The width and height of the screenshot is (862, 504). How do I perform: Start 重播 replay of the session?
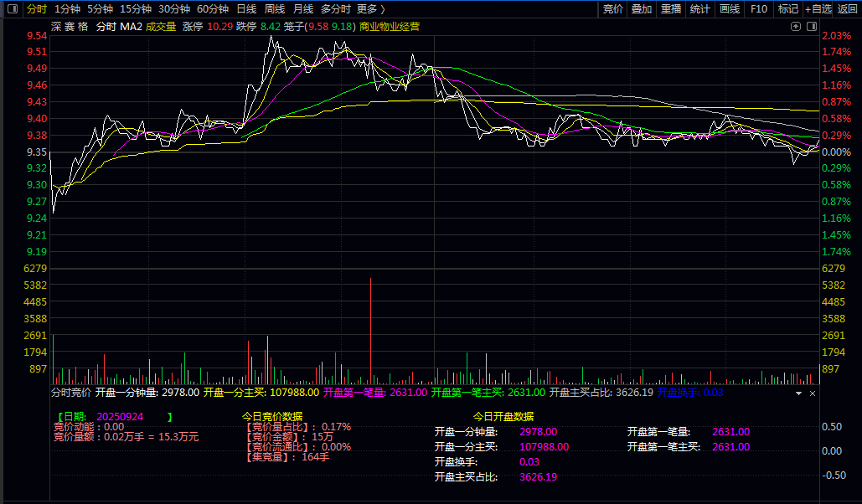point(671,9)
